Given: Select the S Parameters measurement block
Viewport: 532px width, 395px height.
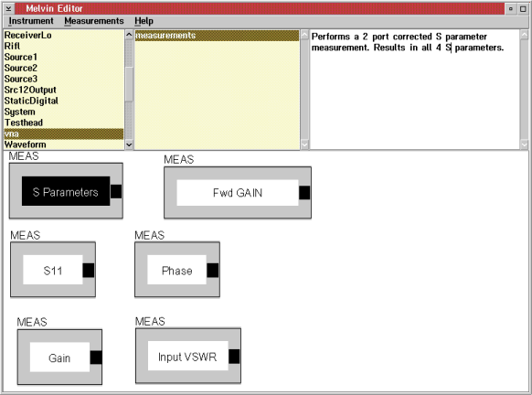Looking at the screenshot, I should coord(66,192).
